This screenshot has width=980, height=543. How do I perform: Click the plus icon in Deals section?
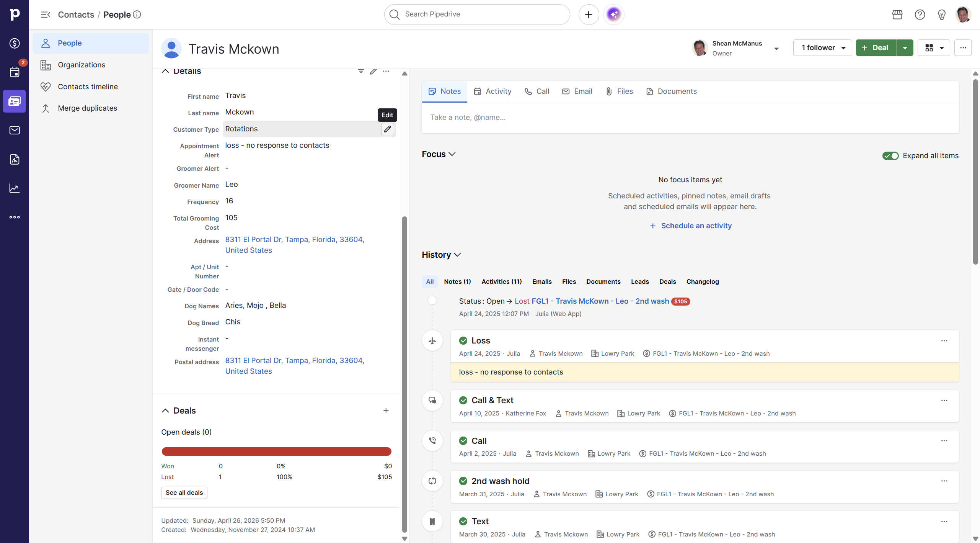(386, 411)
